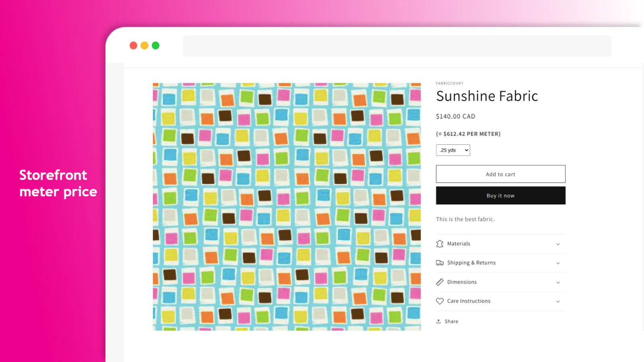Click 'This is the best fabric.' description
The width and height of the screenshot is (644, 362).
tap(465, 219)
